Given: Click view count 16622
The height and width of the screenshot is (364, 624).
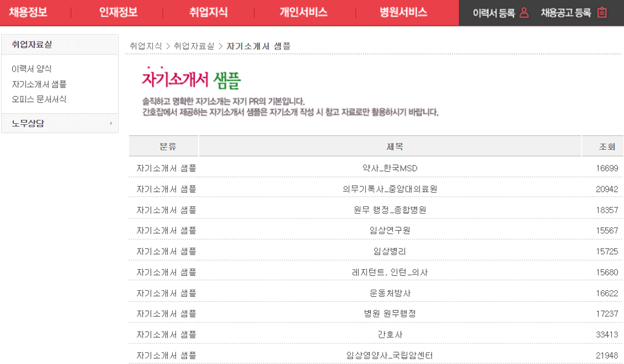Looking at the screenshot, I should point(607,293).
